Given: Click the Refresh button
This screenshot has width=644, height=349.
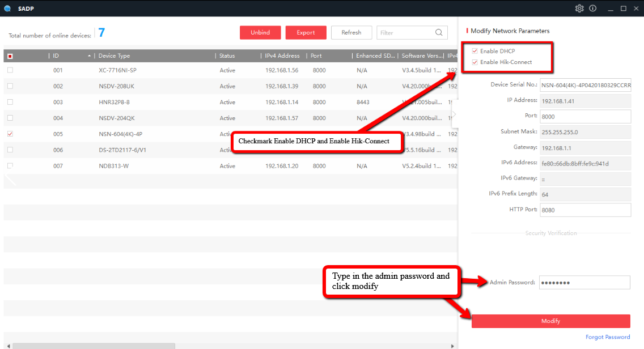Looking at the screenshot, I should 351,32.
